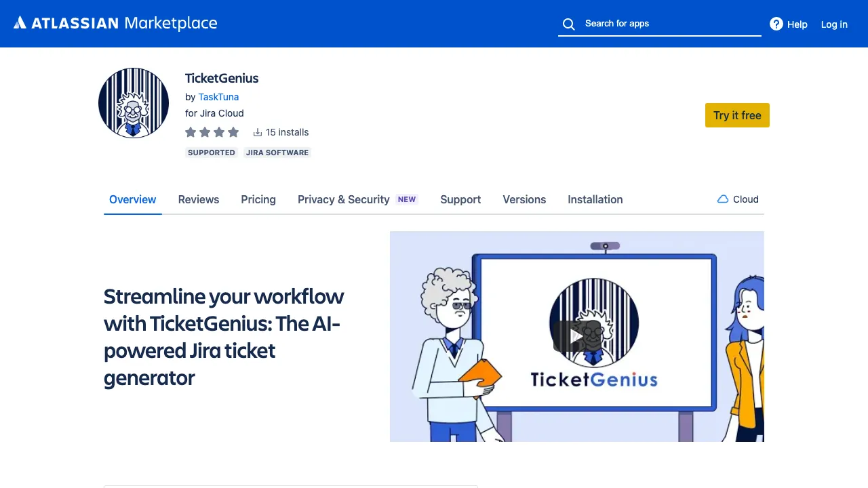Open the TaskTuna vendor page

point(218,97)
